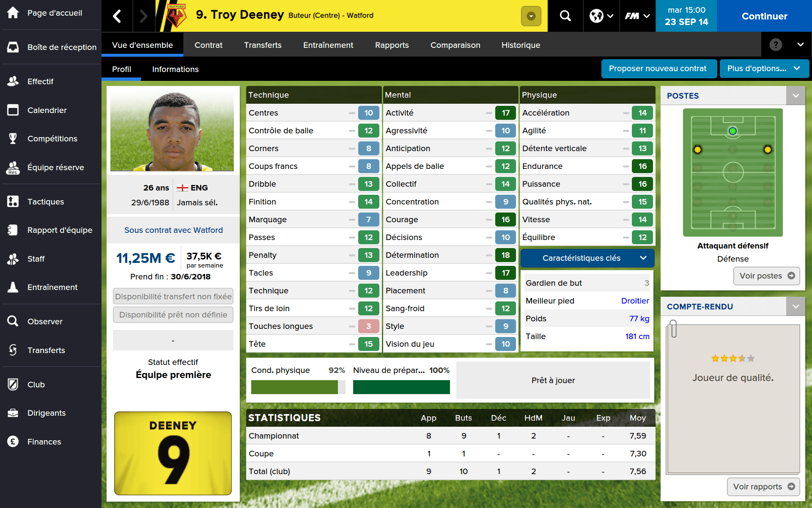Select the striker position dot on pitch
Screen dimensions: 812x508
(x=732, y=131)
